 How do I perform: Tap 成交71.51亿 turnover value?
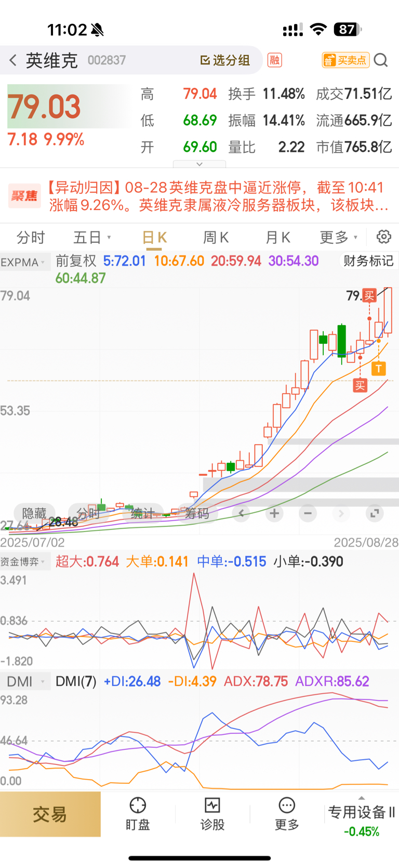click(x=354, y=94)
